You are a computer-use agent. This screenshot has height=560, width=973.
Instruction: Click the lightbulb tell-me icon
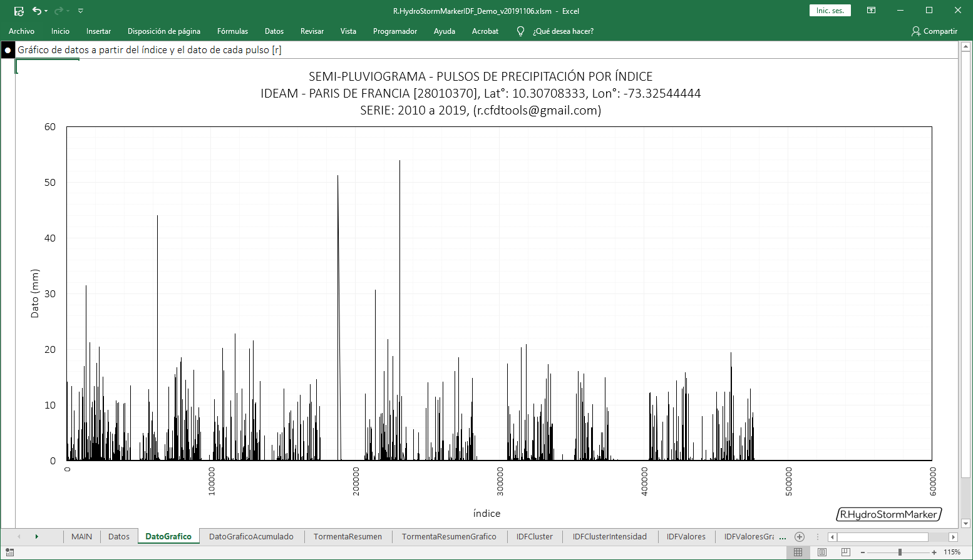pyautogui.click(x=520, y=31)
